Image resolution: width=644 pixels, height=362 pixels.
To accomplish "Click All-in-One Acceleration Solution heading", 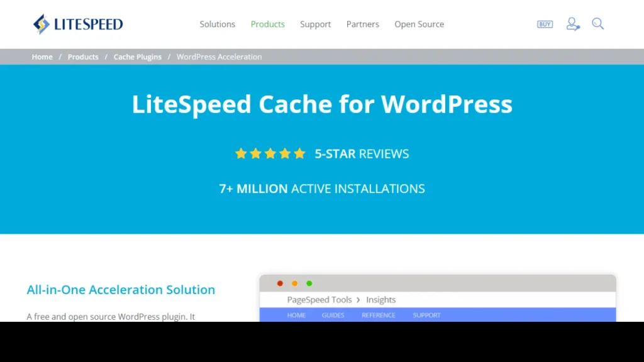I will point(121,289).
